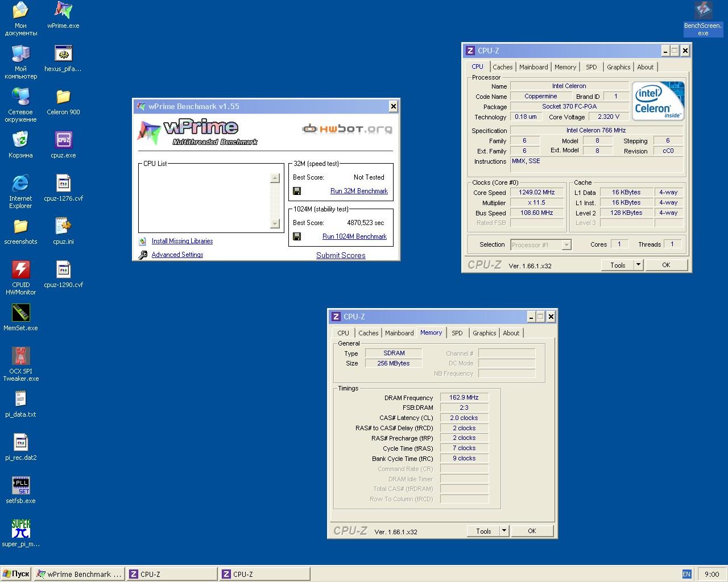Select About tab in Memory window

tap(511, 333)
